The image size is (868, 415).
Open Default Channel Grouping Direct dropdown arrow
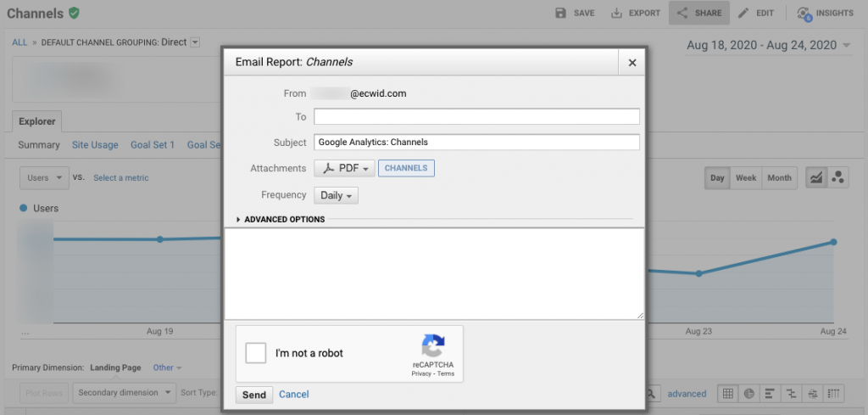(x=195, y=42)
